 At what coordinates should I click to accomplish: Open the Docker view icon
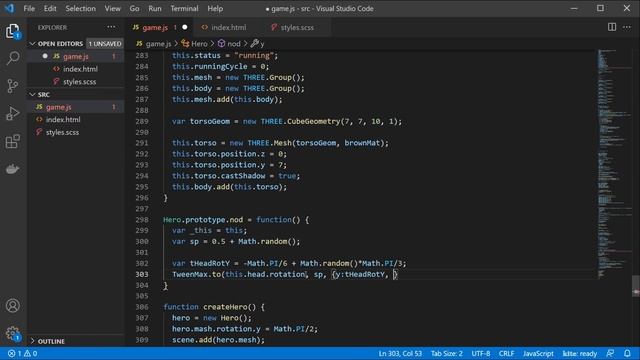[13, 169]
